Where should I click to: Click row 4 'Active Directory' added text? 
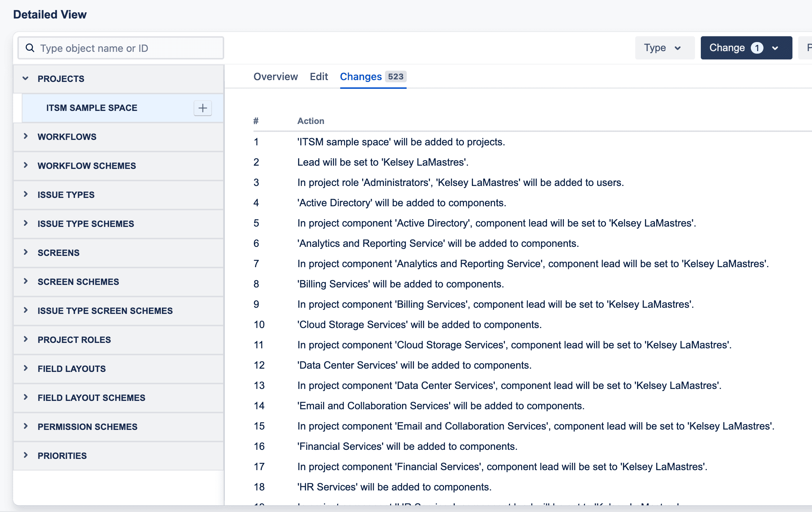click(402, 203)
